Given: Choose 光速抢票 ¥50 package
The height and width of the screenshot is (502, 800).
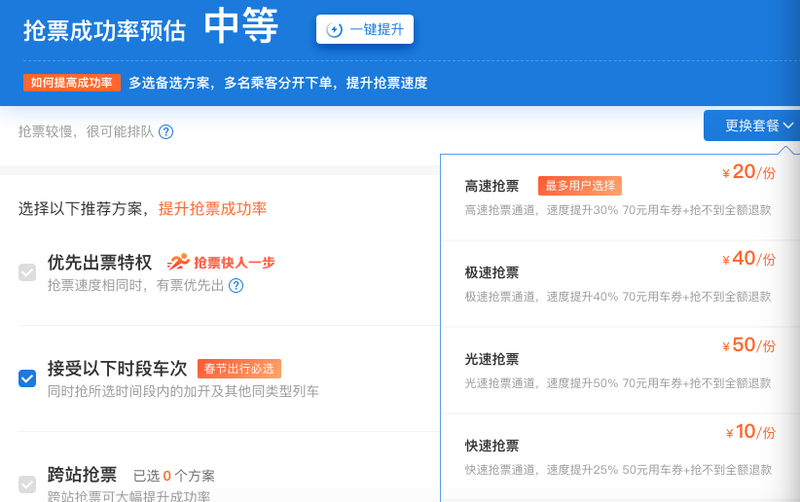Looking at the screenshot, I should point(619,370).
